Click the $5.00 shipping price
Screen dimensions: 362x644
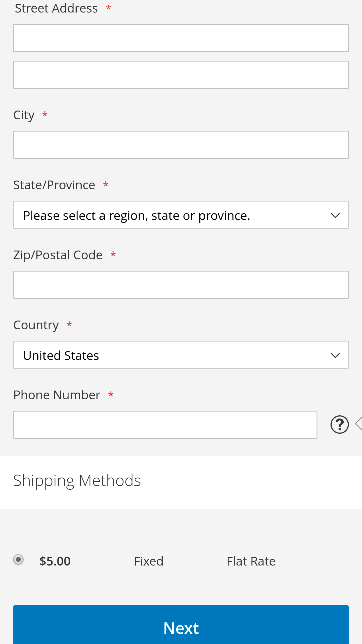[x=55, y=561]
